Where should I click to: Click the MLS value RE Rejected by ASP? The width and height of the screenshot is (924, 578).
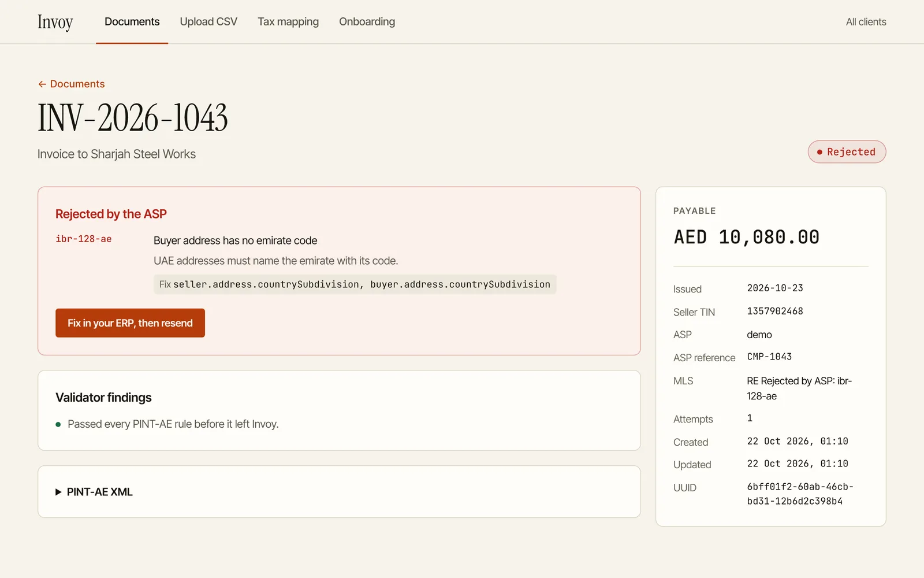799,388
